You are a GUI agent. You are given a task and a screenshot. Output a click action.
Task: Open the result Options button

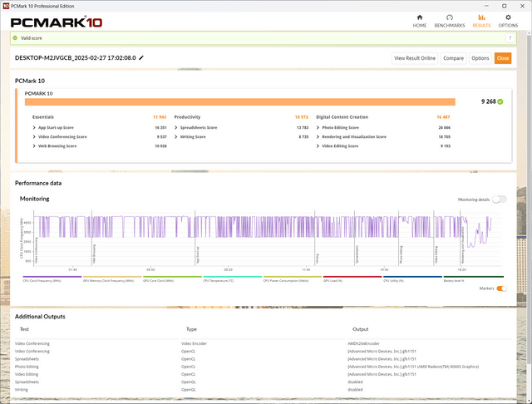click(480, 58)
